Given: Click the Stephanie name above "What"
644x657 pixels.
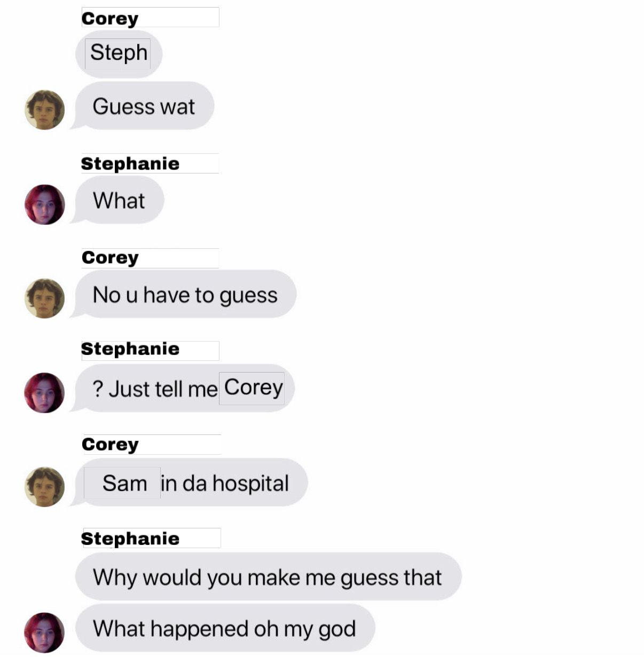Looking at the screenshot, I should coord(130,163).
